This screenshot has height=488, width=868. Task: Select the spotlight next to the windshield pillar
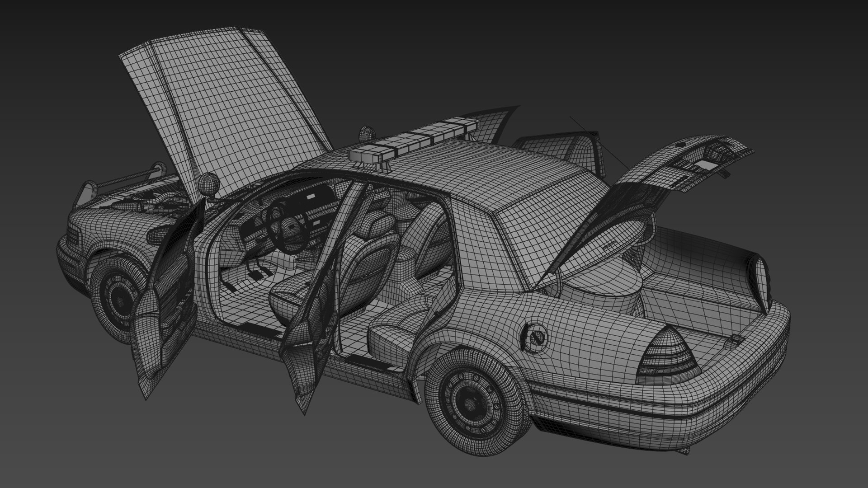click(x=208, y=183)
